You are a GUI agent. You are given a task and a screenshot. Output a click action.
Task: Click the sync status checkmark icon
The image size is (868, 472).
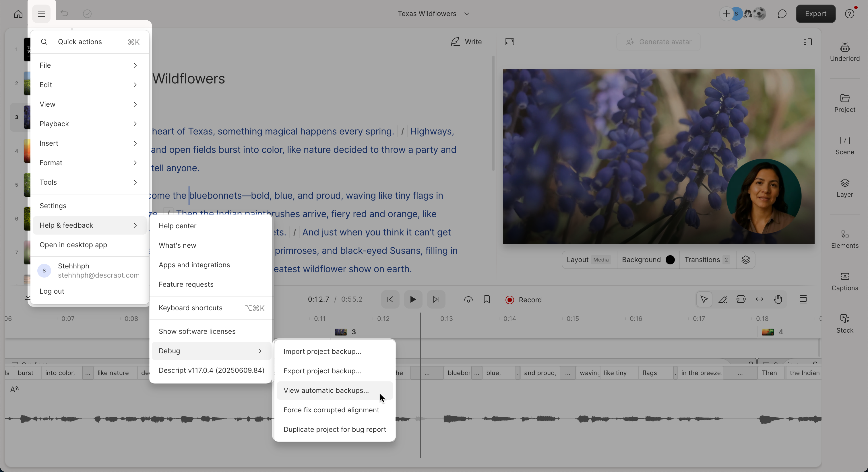pos(87,14)
